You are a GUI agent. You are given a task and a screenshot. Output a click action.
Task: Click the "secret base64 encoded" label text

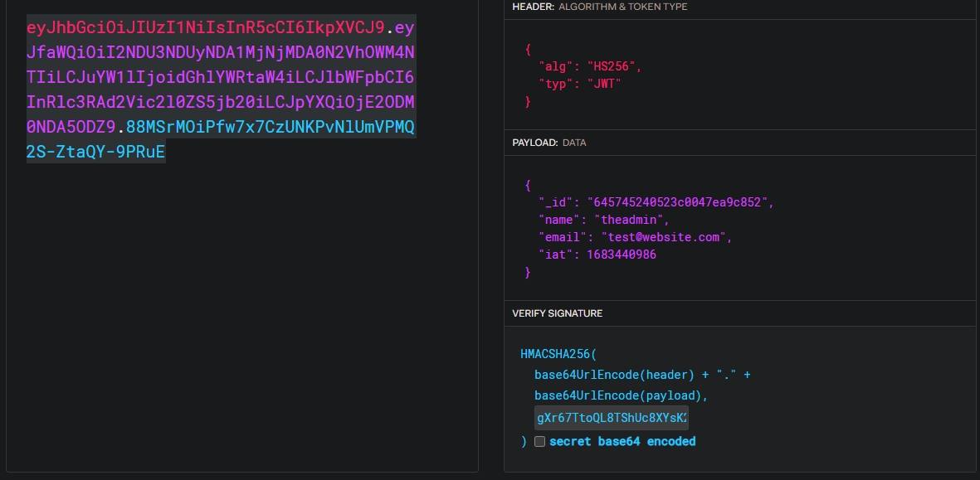coord(622,442)
